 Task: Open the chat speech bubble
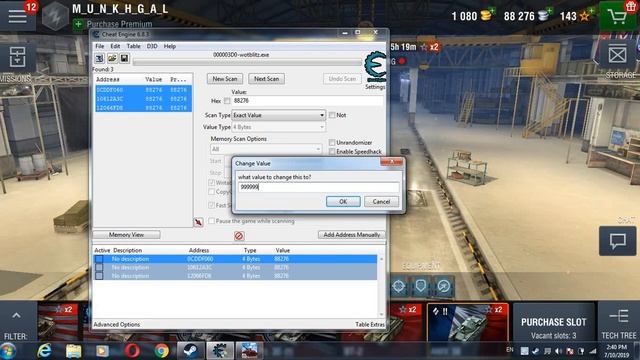tap(618, 240)
